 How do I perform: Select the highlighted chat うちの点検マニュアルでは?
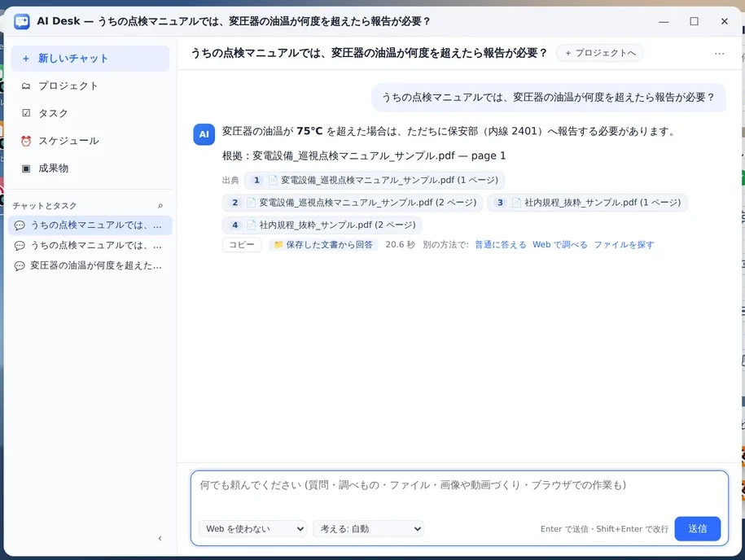click(x=90, y=225)
